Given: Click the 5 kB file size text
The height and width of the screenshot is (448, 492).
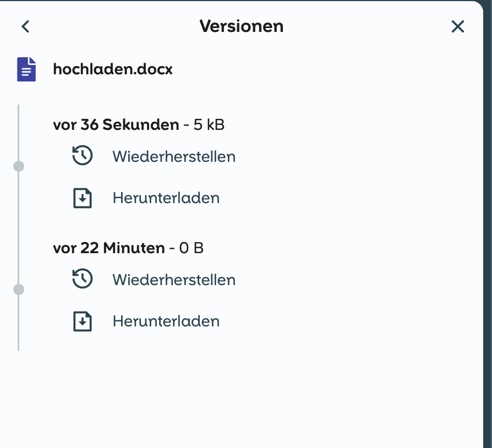Looking at the screenshot, I should [209, 125].
